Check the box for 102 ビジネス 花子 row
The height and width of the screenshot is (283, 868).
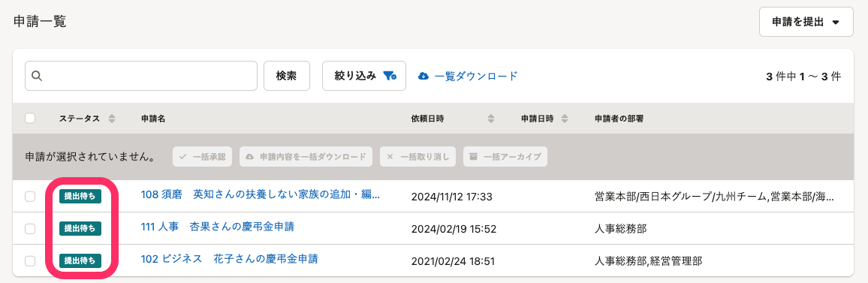pyautogui.click(x=30, y=260)
